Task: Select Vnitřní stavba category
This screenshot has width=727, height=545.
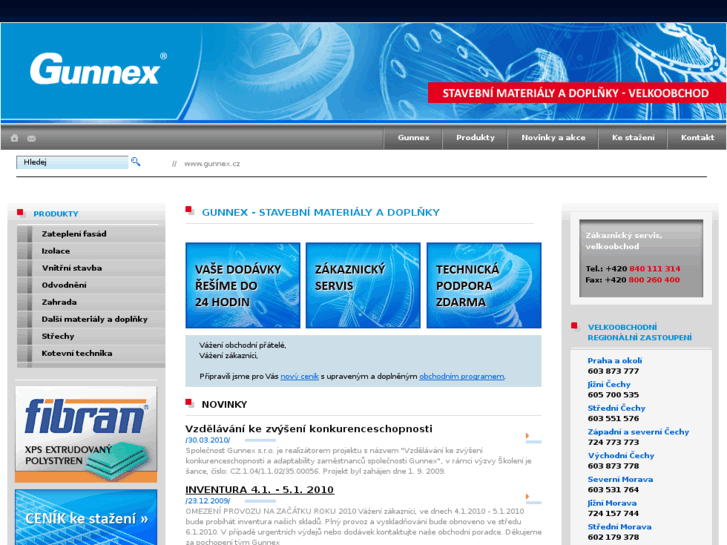Action: point(91,268)
